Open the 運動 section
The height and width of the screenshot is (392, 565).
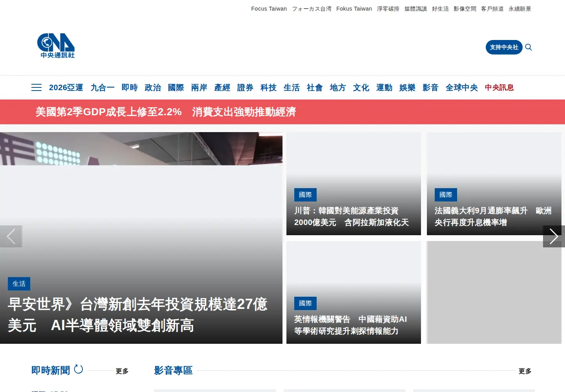point(384,87)
